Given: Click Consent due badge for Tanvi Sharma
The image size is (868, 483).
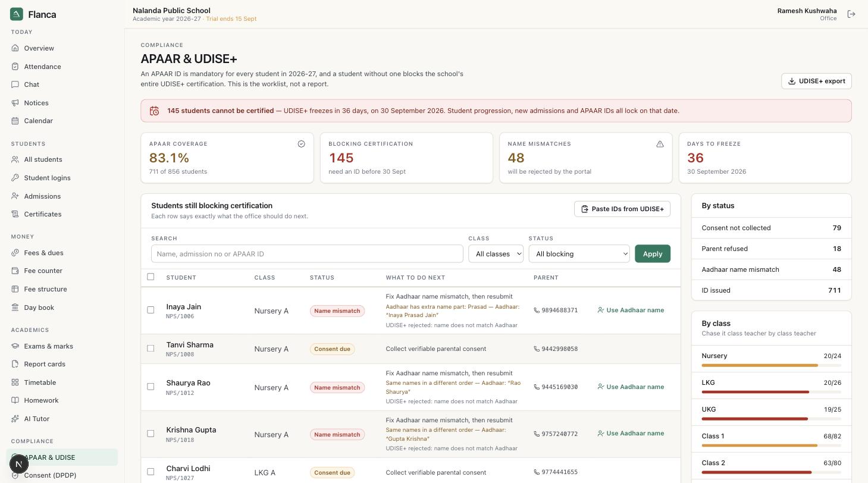Looking at the screenshot, I should [x=332, y=349].
